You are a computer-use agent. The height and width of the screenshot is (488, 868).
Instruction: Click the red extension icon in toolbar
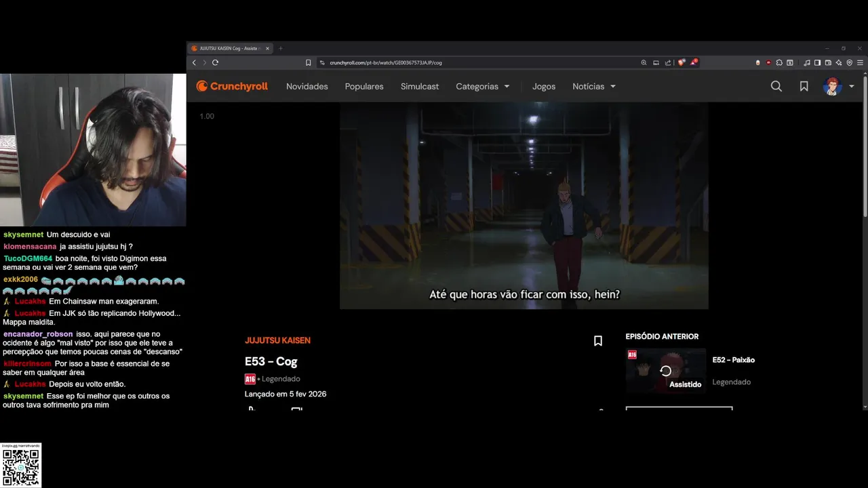pos(768,62)
